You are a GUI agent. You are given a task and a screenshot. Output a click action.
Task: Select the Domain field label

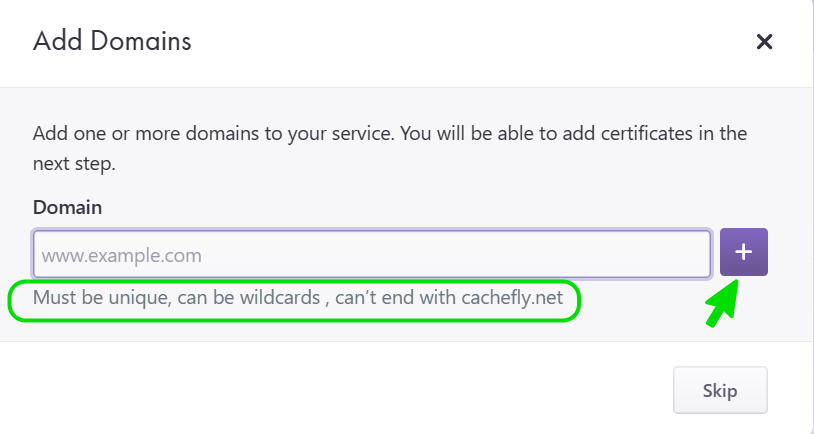(67, 207)
